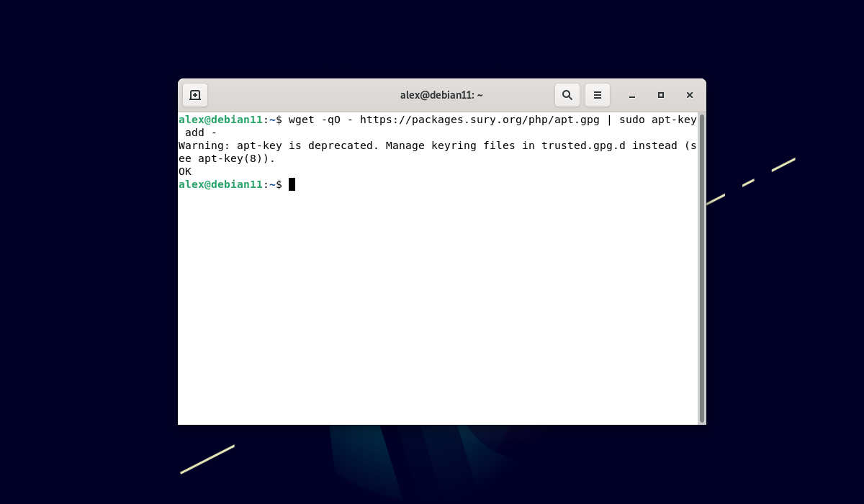The image size is (864, 504).
Task: Click the terminal's vertical scrollbar
Action: [x=701, y=268]
